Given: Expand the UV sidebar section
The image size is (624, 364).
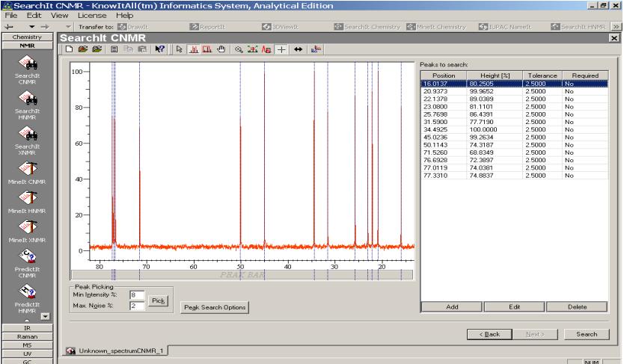Looking at the screenshot, I should (27, 354).
